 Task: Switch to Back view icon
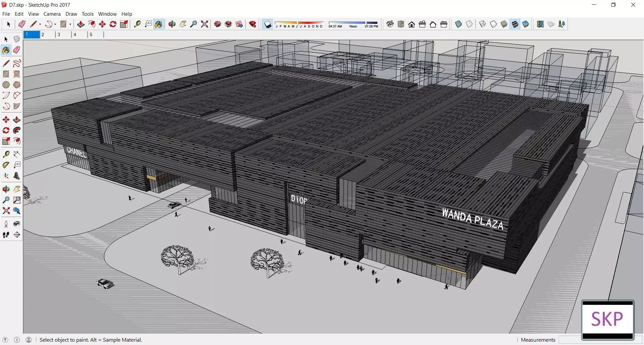coord(433,24)
